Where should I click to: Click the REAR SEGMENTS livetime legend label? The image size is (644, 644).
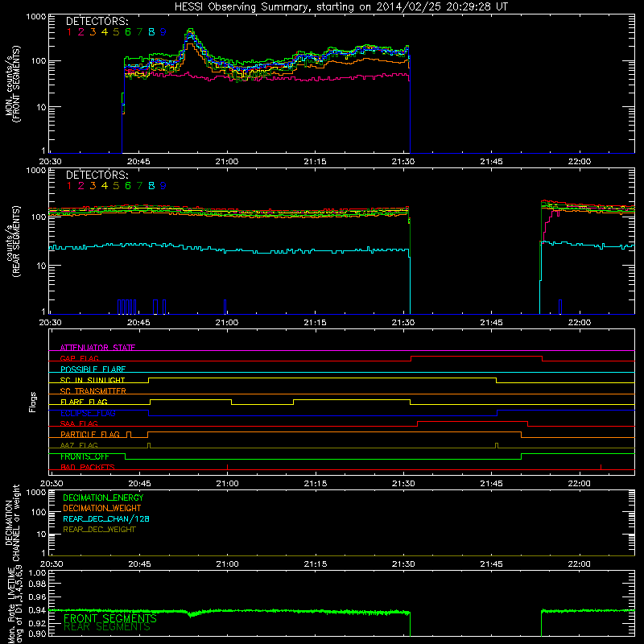[x=107, y=627]
